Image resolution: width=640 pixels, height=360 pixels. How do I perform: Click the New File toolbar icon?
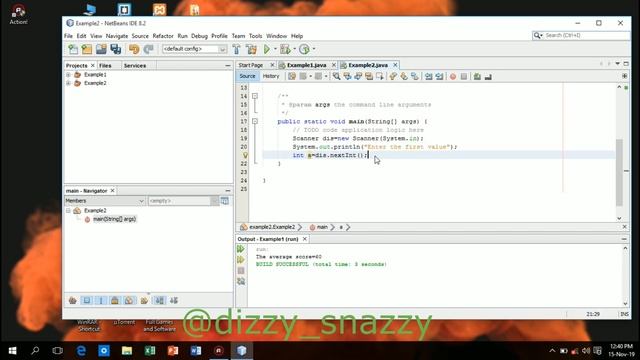73,49
